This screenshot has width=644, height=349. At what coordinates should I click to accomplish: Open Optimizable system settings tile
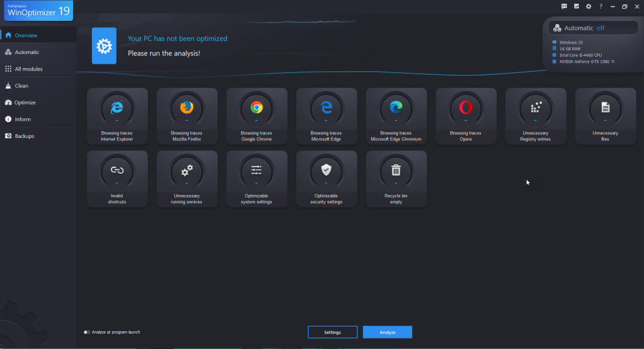(257, 179)
